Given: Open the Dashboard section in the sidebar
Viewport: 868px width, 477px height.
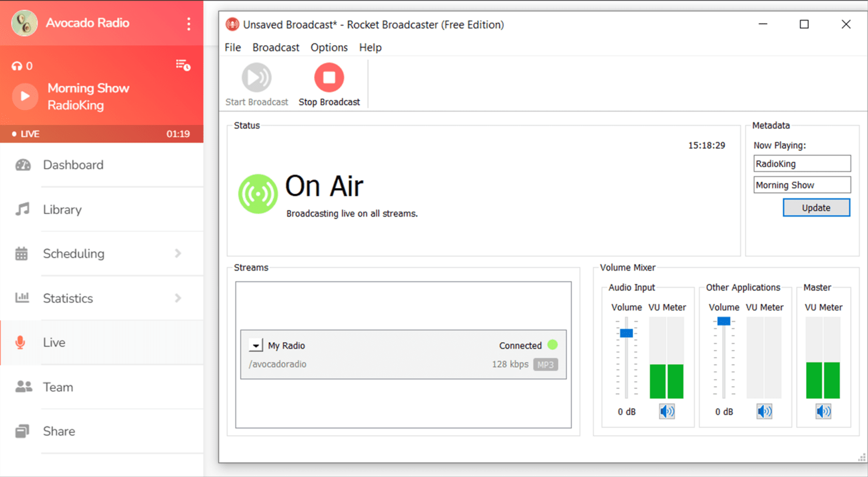Looking at the screenshot, I should [x=73, y=165].
